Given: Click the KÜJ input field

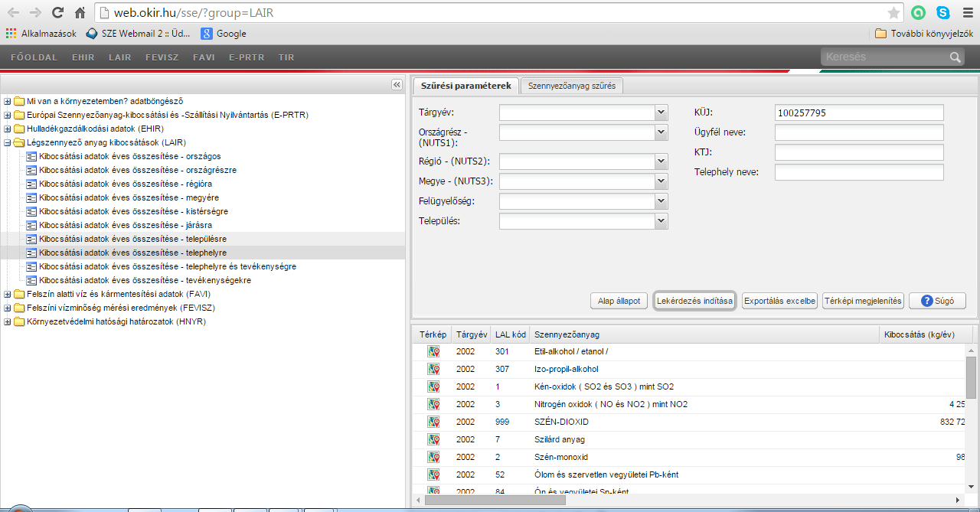Looking at the screenshot, I should tap(859, 113).
